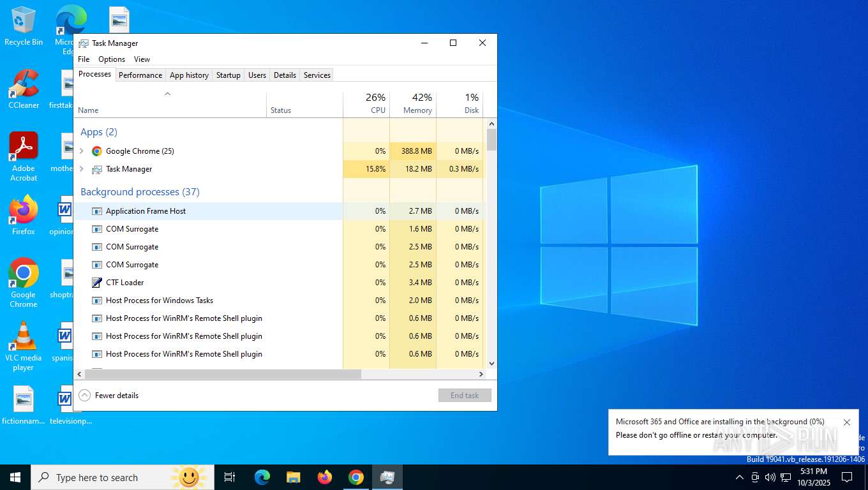This screenshot has height=490, width=868.
Task: Show hidden system tray icons
Action: click(740, 477)
